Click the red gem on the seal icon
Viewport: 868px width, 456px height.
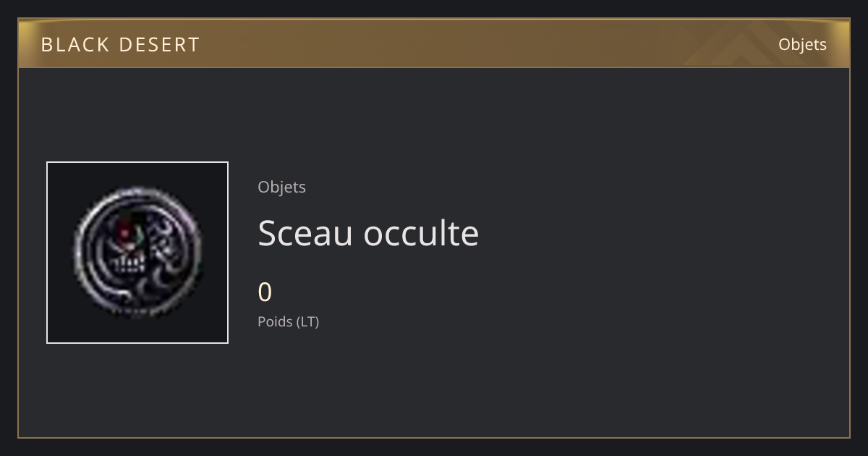coord(124,234)
